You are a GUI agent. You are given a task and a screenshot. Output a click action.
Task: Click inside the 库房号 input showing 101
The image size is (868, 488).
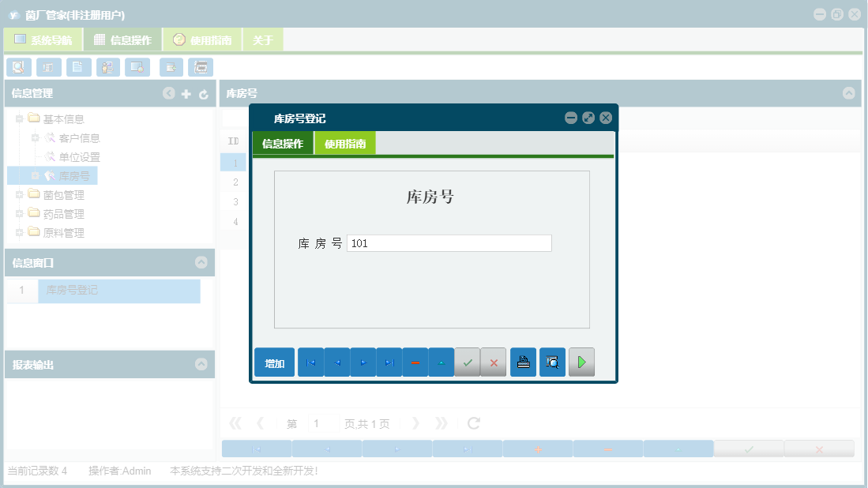coord(449,242)
